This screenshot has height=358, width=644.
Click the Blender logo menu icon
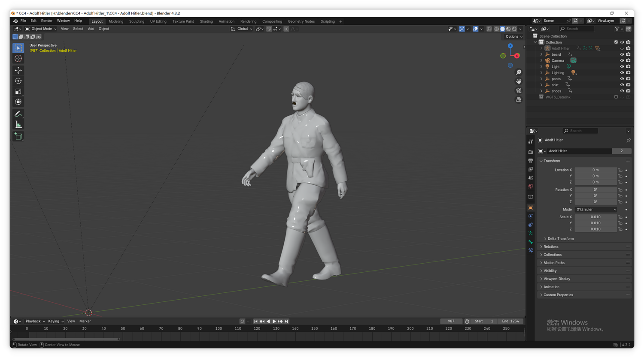coord(15,21)
